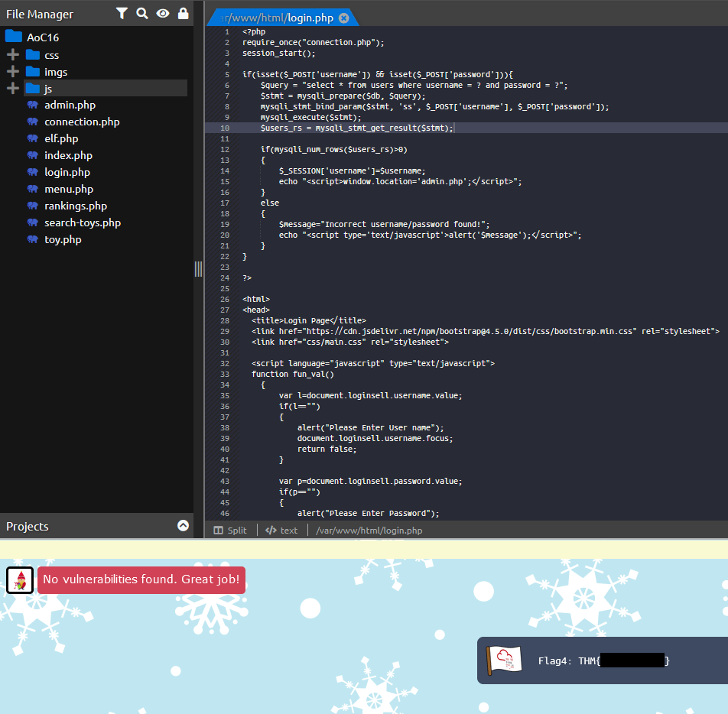Click the PHP elephant icon beside elf.php
The height and width of the screenshot is (714, 728).
(32, 138)
